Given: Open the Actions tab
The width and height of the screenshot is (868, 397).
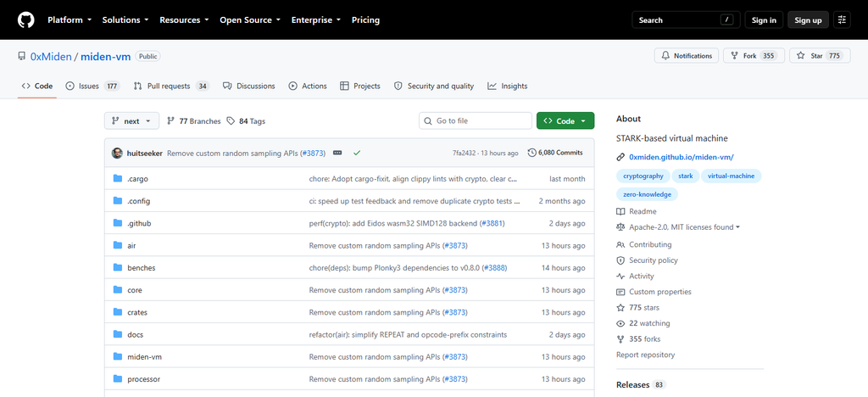Looking at the screenshot, I should [308, 86].
